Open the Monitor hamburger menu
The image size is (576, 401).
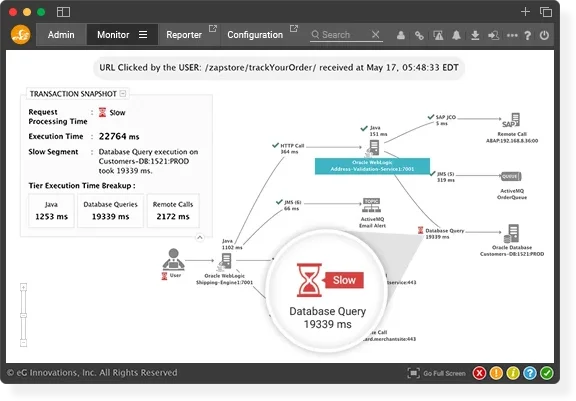coord(143,35)
